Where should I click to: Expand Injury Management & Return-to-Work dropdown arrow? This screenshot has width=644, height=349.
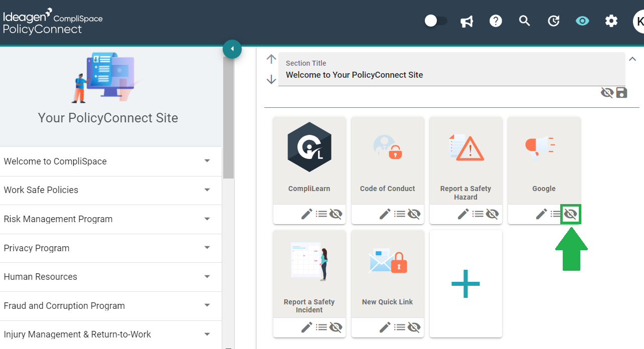point(207,334)
